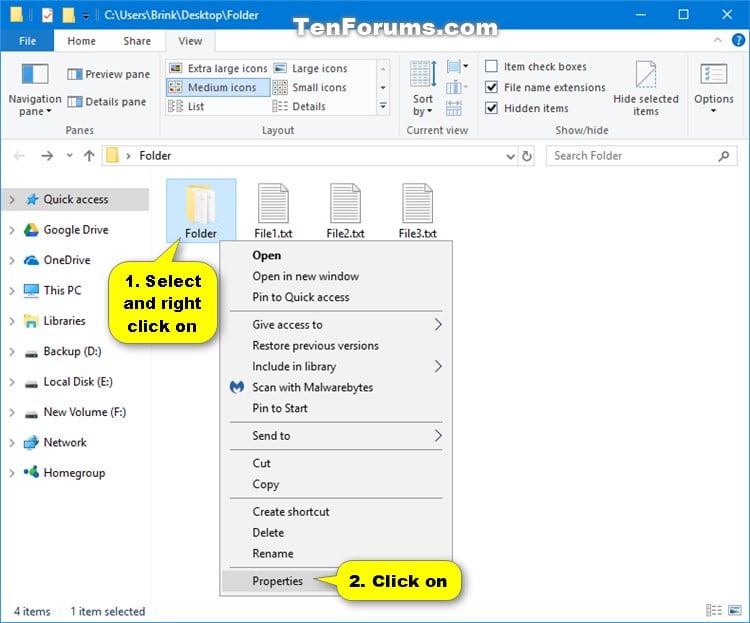The image size is (750, 623).
Task: Enable Item check boxes
Action: click(491, 66)
